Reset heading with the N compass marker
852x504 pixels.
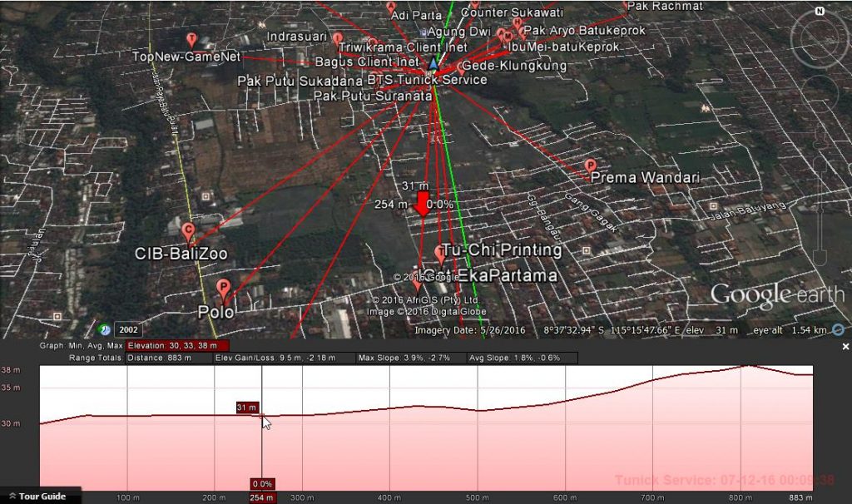tap(820, 11)
